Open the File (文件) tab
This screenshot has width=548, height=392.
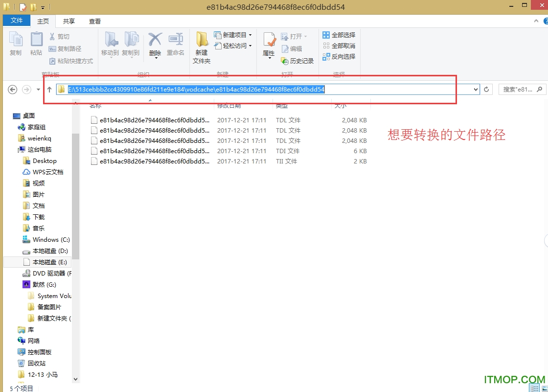tap(17, 21)
